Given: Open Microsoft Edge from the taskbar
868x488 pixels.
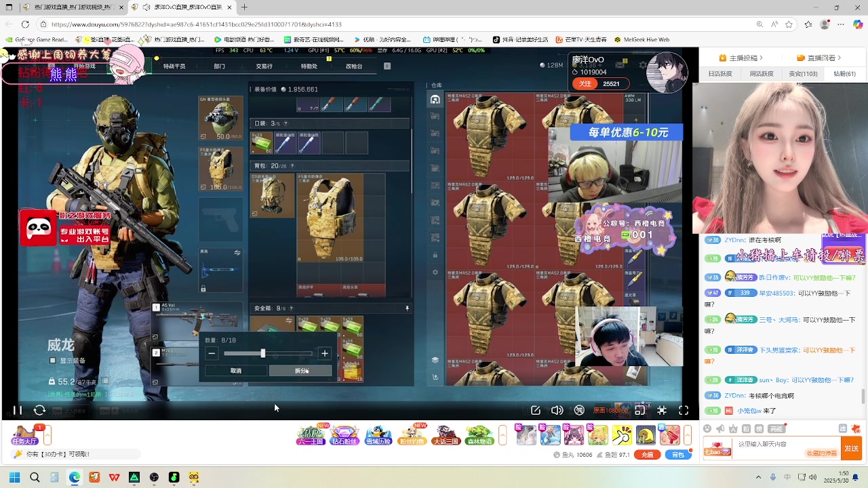Looking at the screenshot, I should (74, 477).
